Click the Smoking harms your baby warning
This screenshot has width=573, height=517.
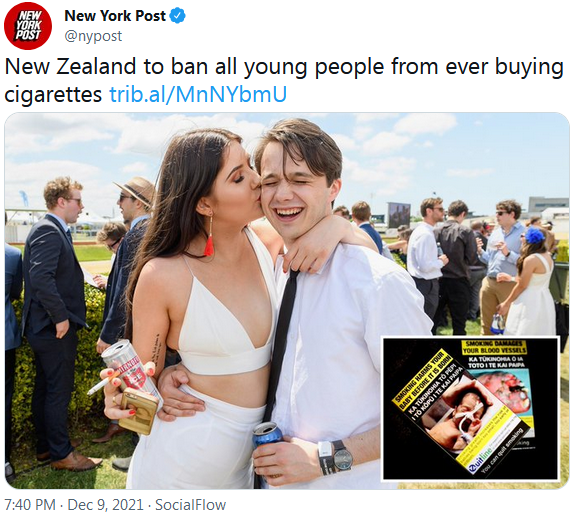422,379
